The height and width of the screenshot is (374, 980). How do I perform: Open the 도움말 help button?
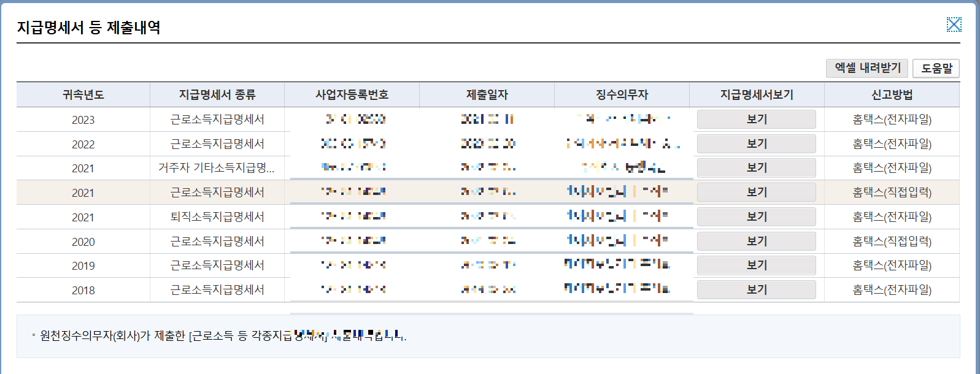[936, 68]
